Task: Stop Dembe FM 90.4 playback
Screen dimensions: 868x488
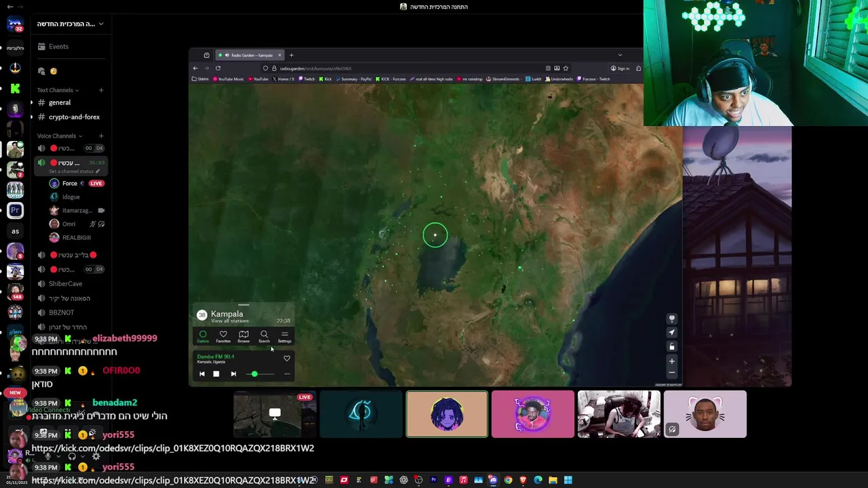Action: (x=216, y=374)
